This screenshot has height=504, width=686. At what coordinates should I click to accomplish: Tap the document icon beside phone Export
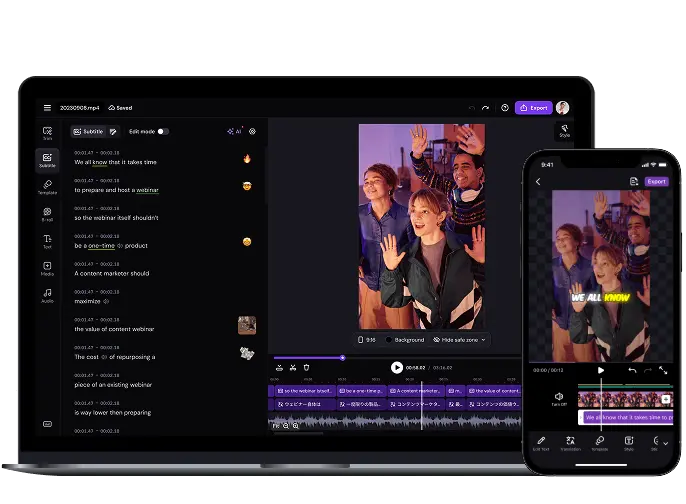(634, 181)
